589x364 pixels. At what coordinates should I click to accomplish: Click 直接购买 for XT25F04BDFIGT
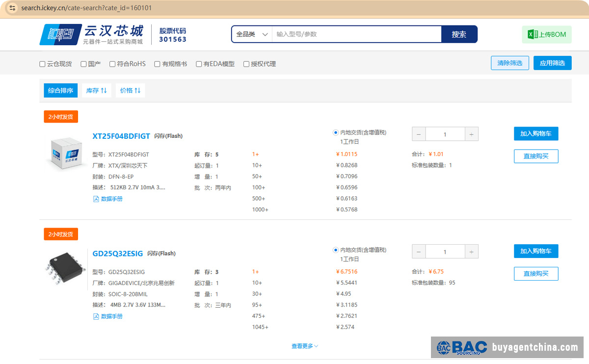536,156
